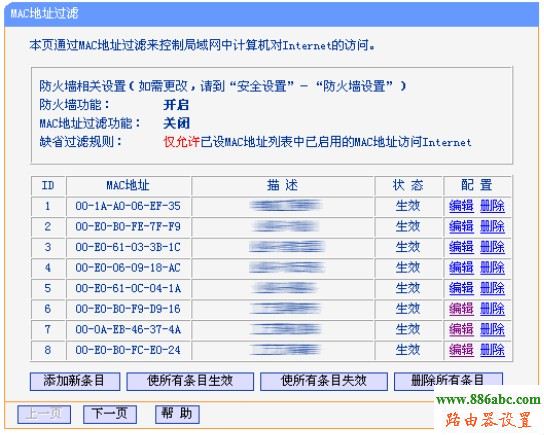Viewport: 544px width, 435px height.
Task: Click the MAC地址 column header
Action: click(x=128, y=185)
